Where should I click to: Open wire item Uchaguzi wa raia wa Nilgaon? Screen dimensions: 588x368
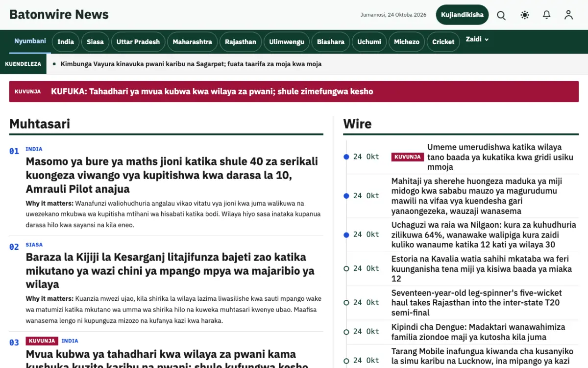[484, 235]
